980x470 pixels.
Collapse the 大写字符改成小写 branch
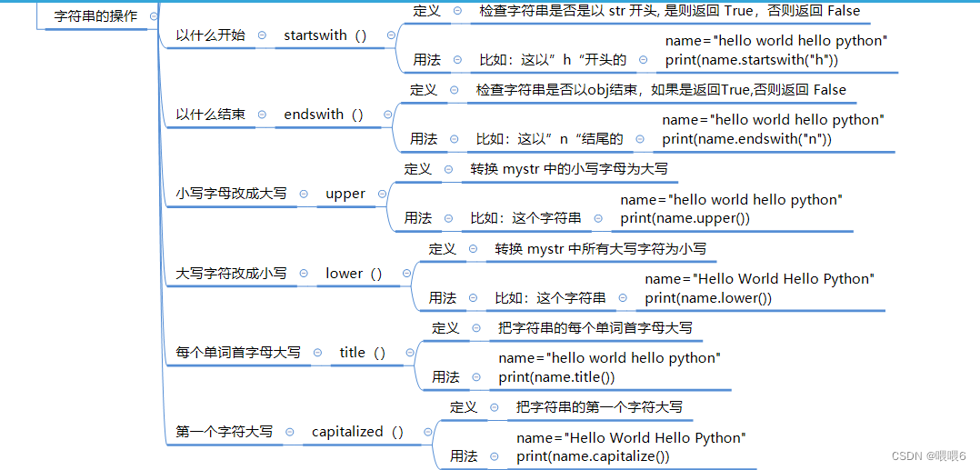(x=303, y=274)
